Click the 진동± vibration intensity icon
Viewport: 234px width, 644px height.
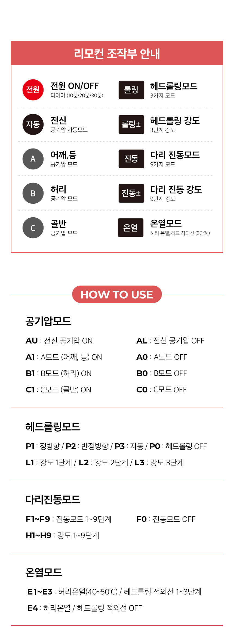click(131, 193)
